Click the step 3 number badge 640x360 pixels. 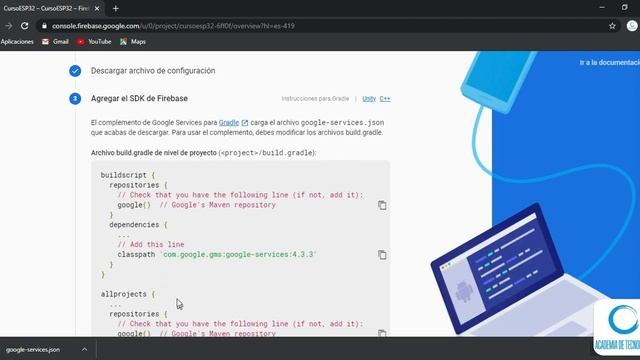[75, 98]
